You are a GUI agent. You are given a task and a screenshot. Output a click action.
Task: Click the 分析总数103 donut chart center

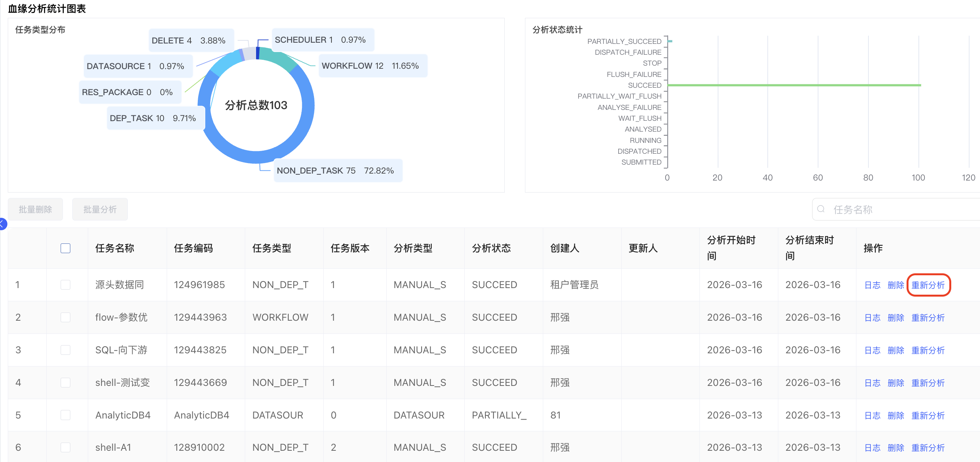click(256, 105)
